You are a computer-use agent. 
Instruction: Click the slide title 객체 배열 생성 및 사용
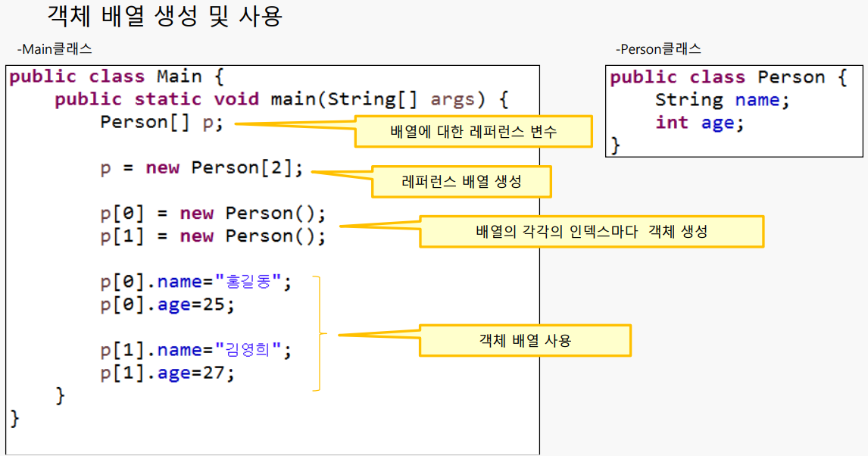click(x=165, y=16)
